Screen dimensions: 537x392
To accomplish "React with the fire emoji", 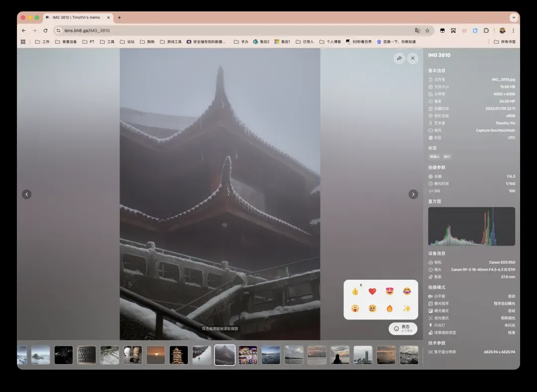I will [x=389, y=309].
